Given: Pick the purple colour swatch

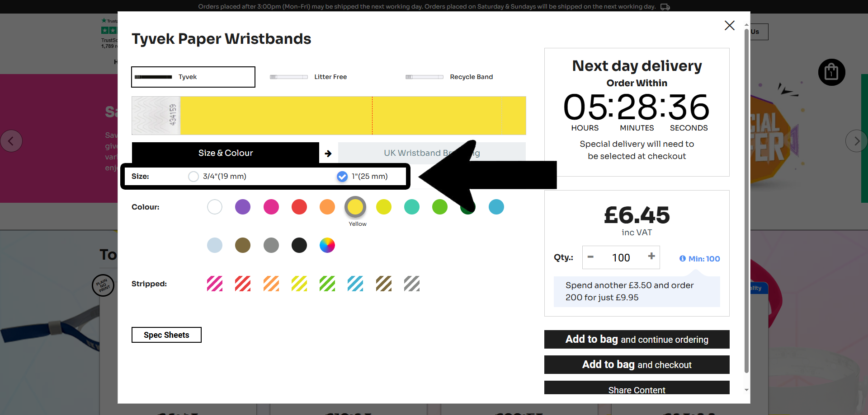Looking at the screenshot, I should click(x=243, y=207).
